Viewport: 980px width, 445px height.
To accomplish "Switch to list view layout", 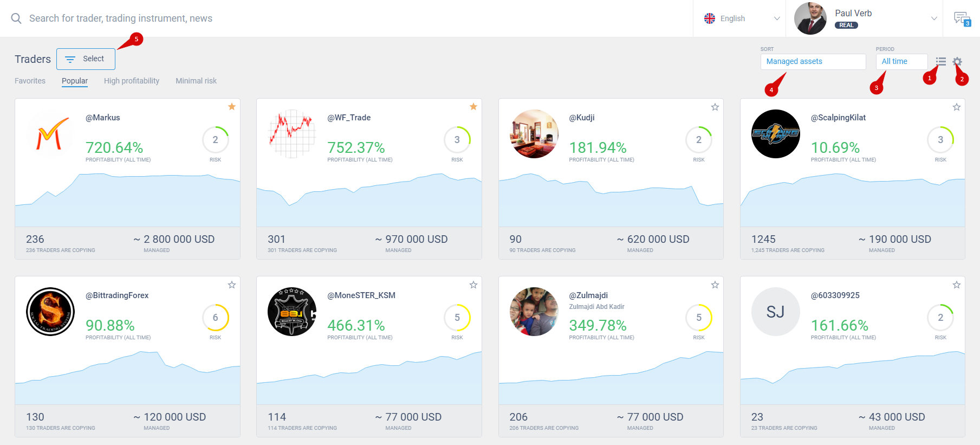I will coord(941,62).
